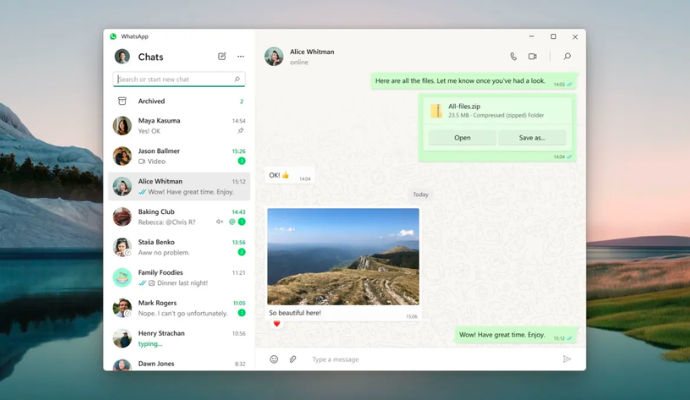Open the three-dot menu beside Chats
690x400 pixels.
tap(241, 56)
